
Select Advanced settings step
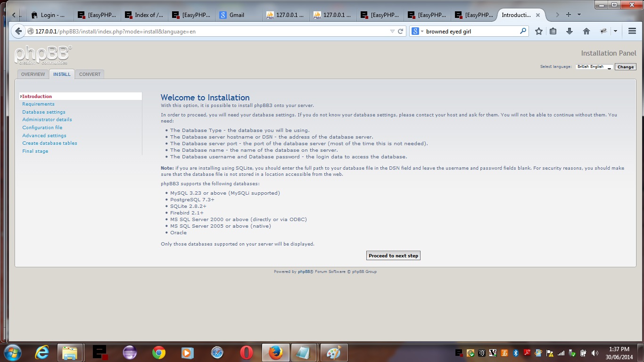(44, 135)
